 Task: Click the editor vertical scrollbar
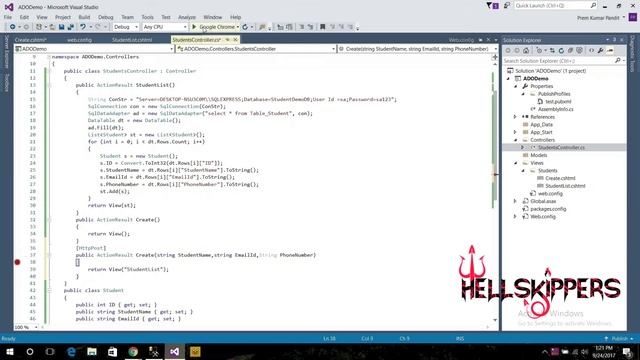coord(495,192)
